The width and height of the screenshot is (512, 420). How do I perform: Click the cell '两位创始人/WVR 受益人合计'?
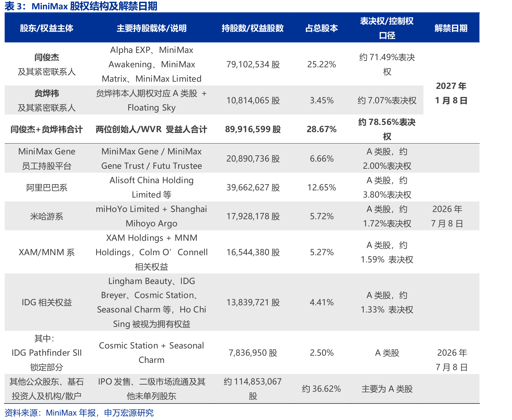(151, 130)
